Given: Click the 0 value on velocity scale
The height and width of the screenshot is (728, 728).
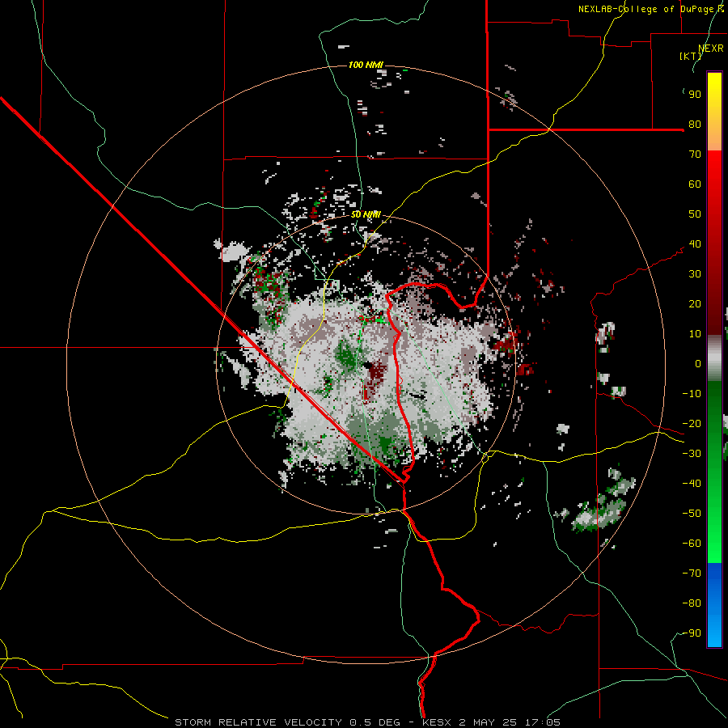Looking at the screenshot, I should (x=698, y=364).
